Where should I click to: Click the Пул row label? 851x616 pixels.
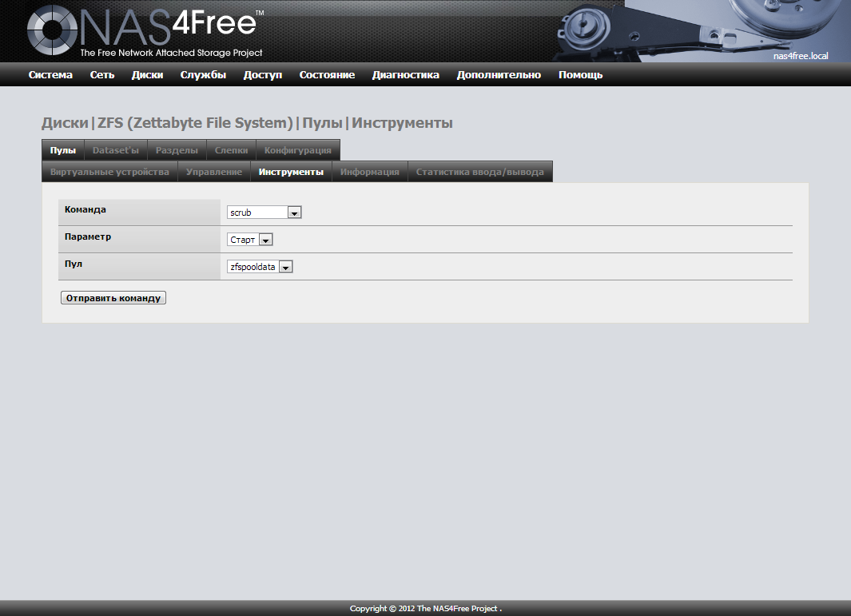pos(74,264)
